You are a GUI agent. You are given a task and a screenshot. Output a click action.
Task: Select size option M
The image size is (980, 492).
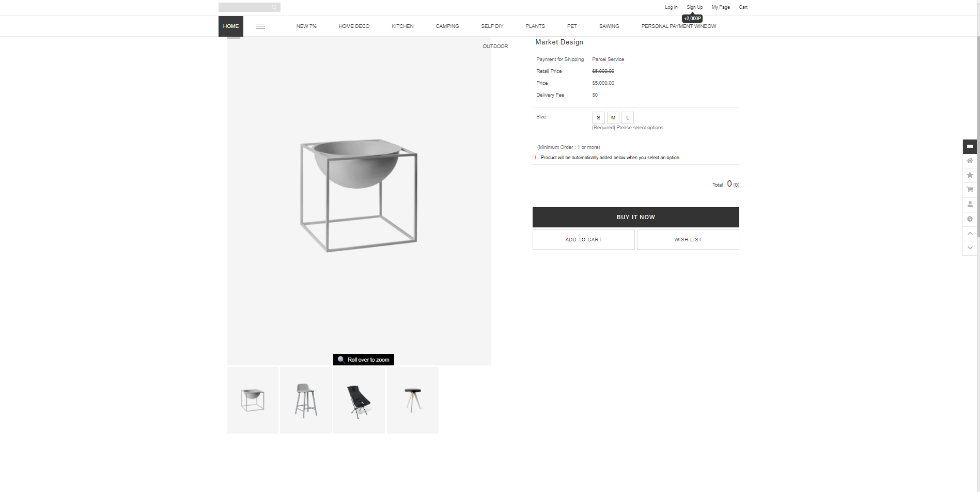(x=613, y=117)
